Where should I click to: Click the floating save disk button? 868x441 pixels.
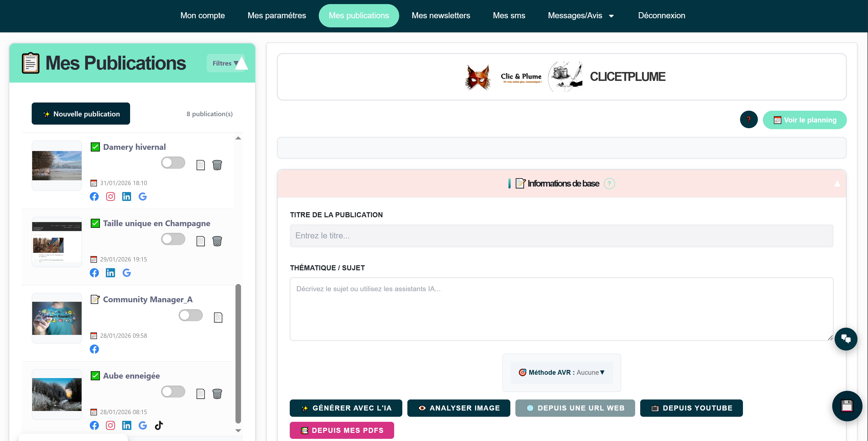(847, 406)
